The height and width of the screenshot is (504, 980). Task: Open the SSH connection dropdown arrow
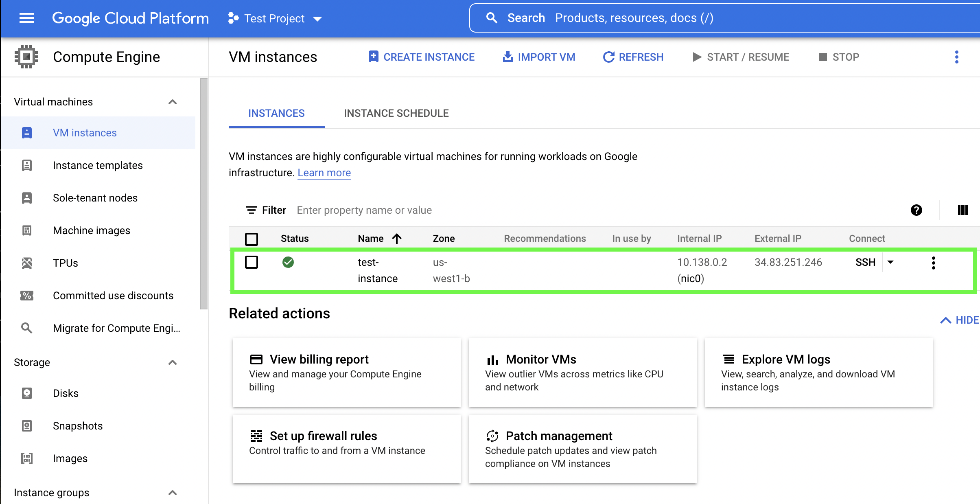click(890, 263)
